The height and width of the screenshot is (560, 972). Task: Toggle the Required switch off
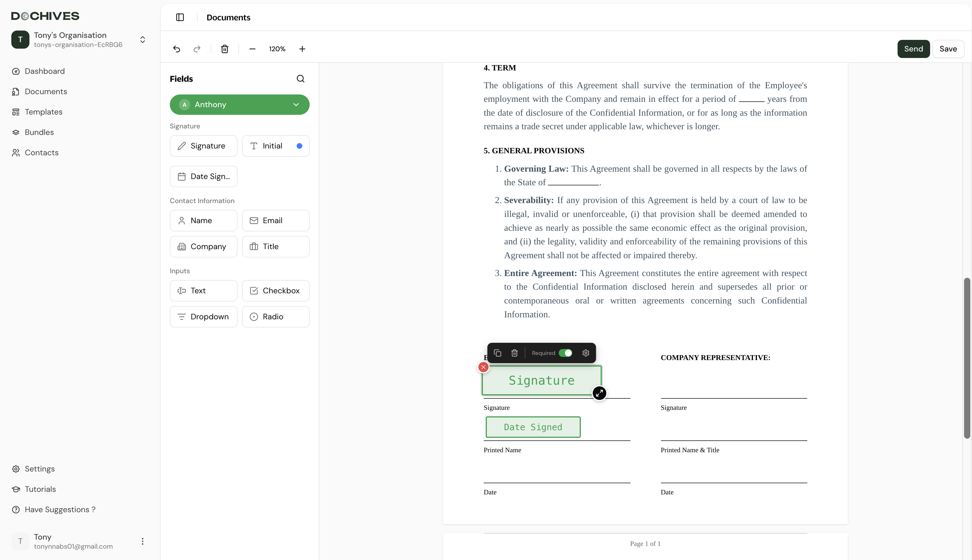tap(565, 353)
